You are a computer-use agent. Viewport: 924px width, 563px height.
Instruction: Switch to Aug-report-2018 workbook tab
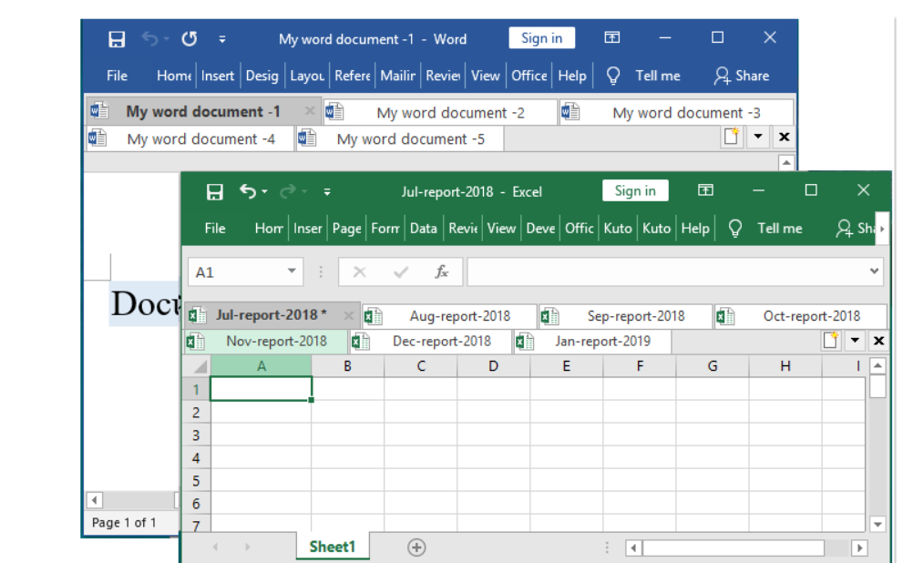449,316
